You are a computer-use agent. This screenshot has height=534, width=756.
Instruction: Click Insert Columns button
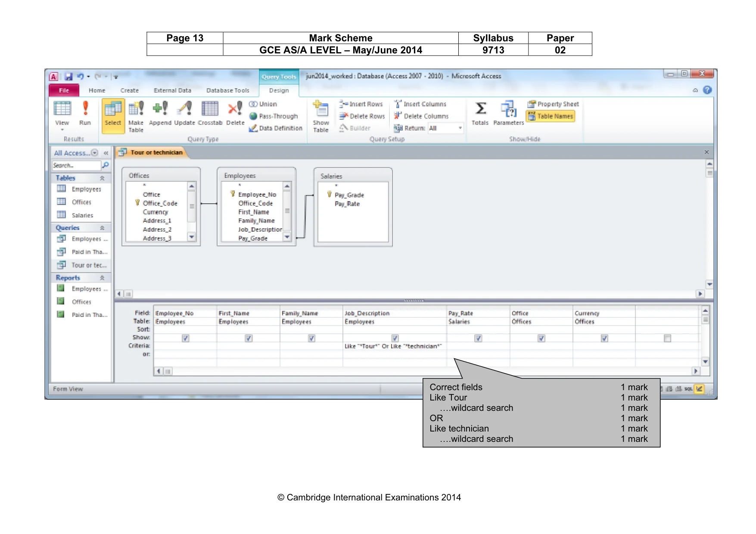point(420,104)
